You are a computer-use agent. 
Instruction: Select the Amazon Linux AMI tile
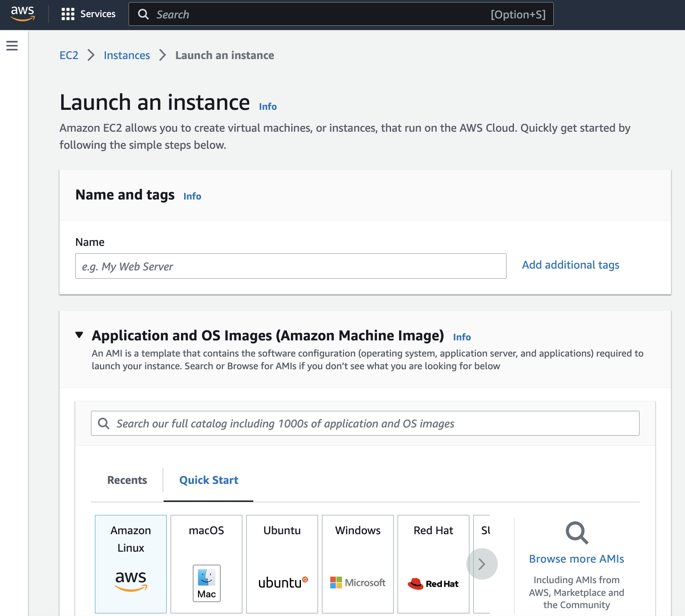(x=131, y=564)
